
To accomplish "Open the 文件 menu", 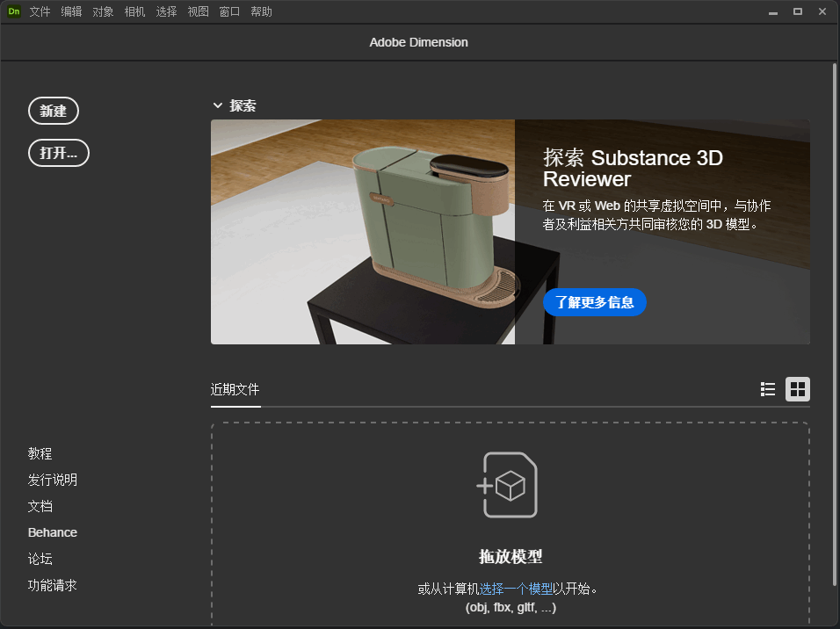I will pyautogui.click(x=40, y=11).
